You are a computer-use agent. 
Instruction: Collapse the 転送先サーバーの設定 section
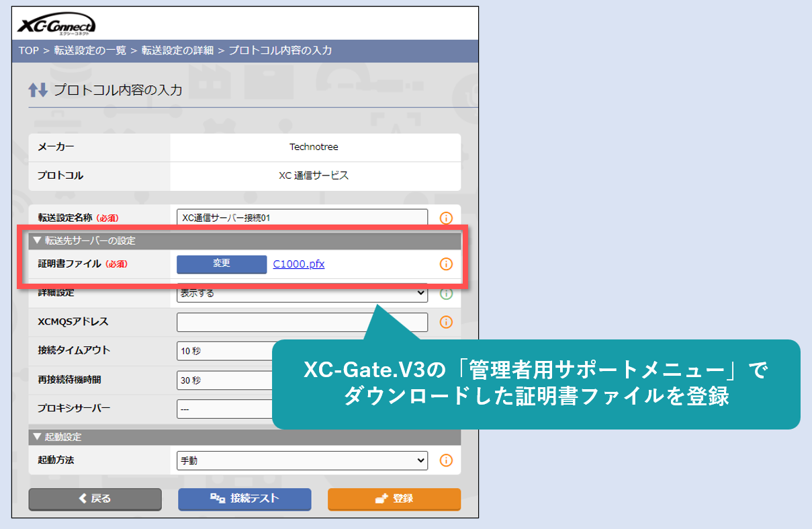pyautogui.click(x=84, y=241)
